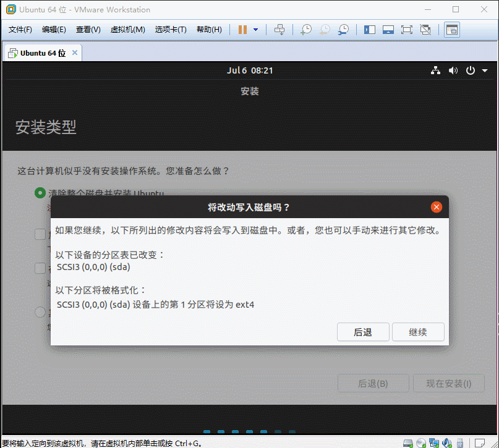Viewport: 499px width, 448px height.
Task: Enter full screen mode
Action: point(406,30)
